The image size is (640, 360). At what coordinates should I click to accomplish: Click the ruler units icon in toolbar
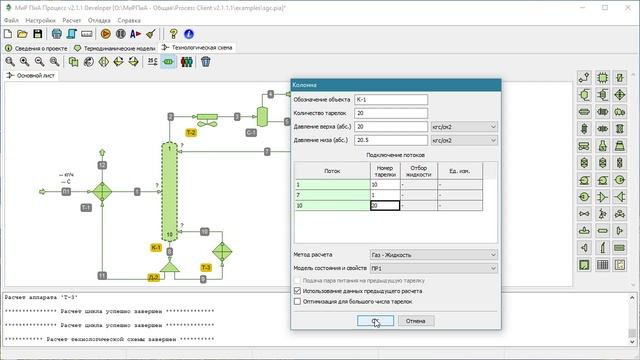click(x=87, y=34)
